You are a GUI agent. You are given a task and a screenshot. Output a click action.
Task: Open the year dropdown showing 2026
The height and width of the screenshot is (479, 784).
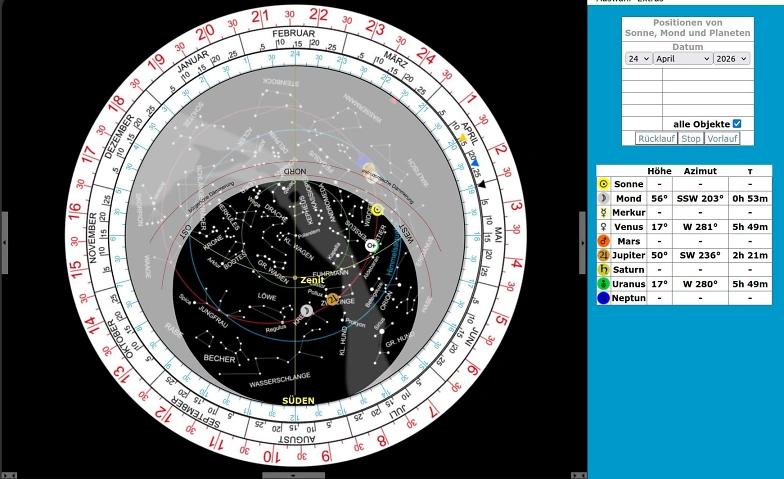pyautogui.click(x=731, y=59)
